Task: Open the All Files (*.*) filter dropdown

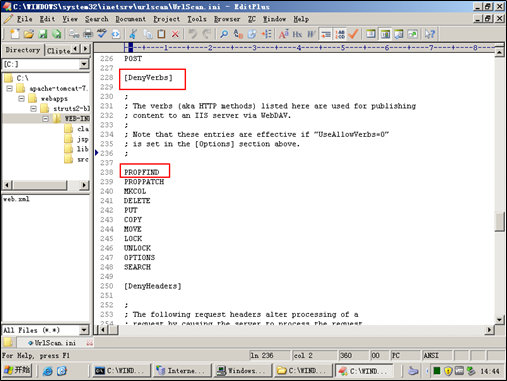Action: (x=84, y=330)
